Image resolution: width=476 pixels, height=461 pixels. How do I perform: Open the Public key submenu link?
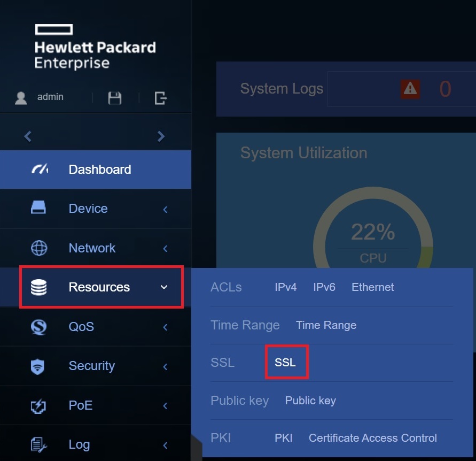[x=310, y=401]
